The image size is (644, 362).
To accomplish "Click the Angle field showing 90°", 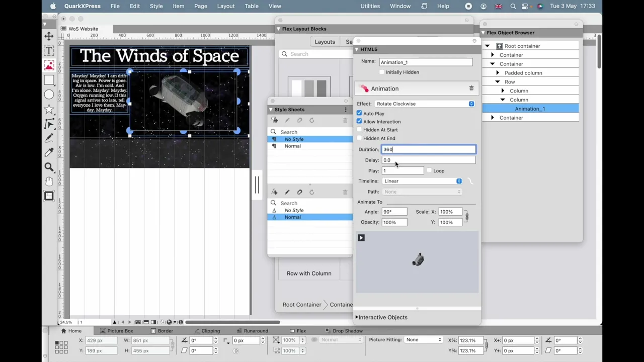I will pyautogui.click(x=394, y=212).
